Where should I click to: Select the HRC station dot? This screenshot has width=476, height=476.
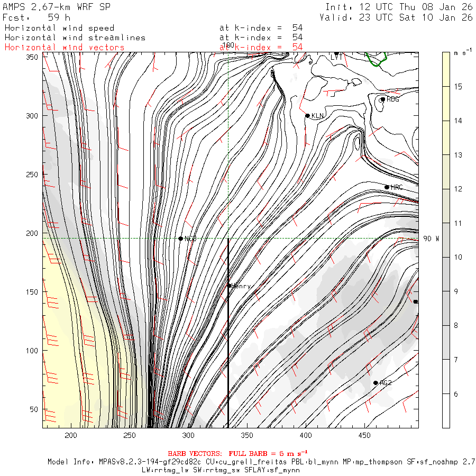pos(387,187)
